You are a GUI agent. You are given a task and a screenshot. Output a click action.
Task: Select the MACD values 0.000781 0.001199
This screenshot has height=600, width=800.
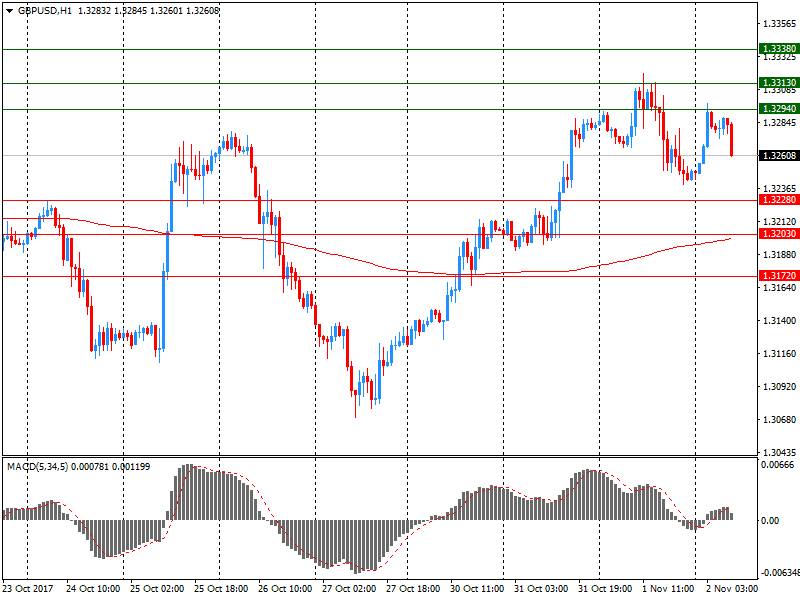111,467
